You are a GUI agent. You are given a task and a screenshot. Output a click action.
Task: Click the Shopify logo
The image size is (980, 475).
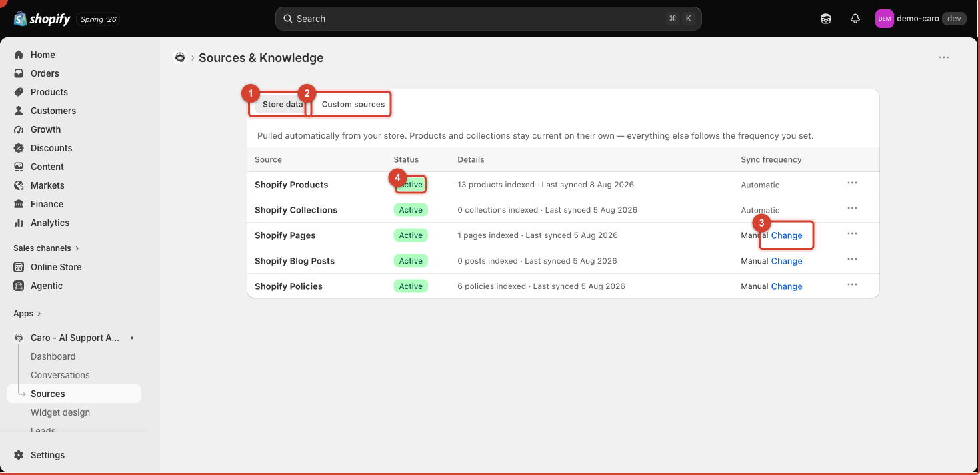coord(42,19)
